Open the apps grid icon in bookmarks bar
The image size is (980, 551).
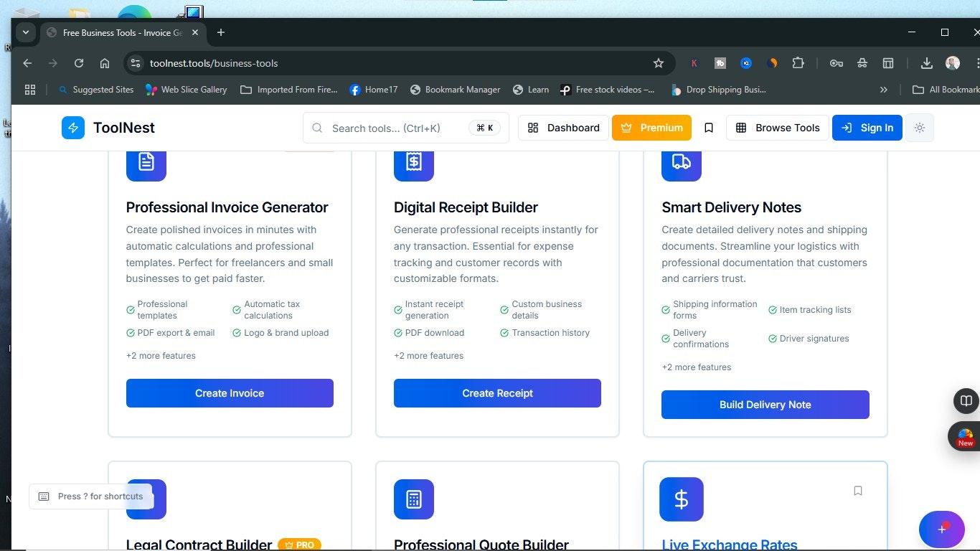(30, 90)
